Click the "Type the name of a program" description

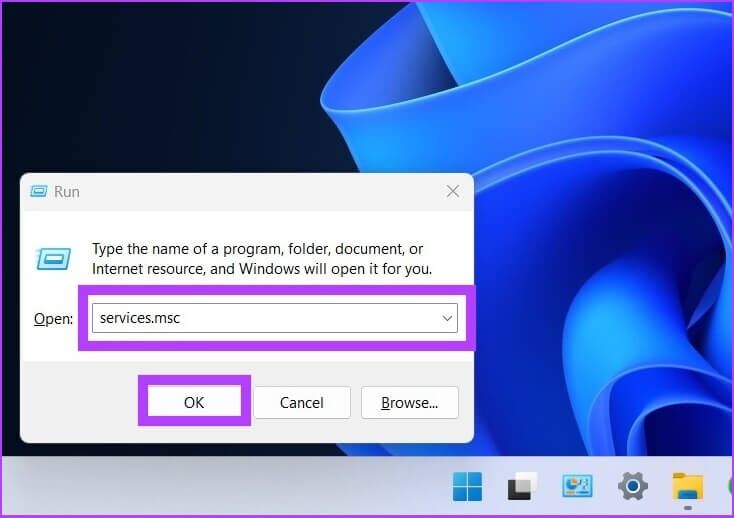pos(262,259)
